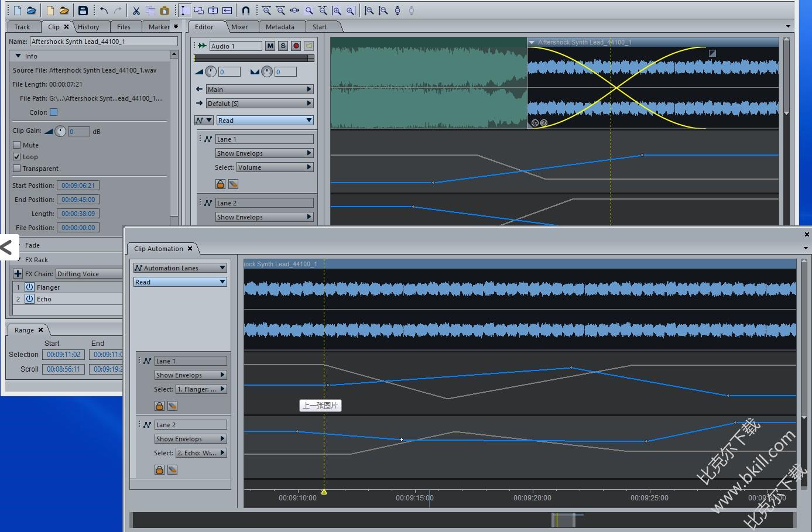This screenshot has width=812, height=532.
Task: Enable the Mute checkbox for the clip
Action: (x=16, y=145)
